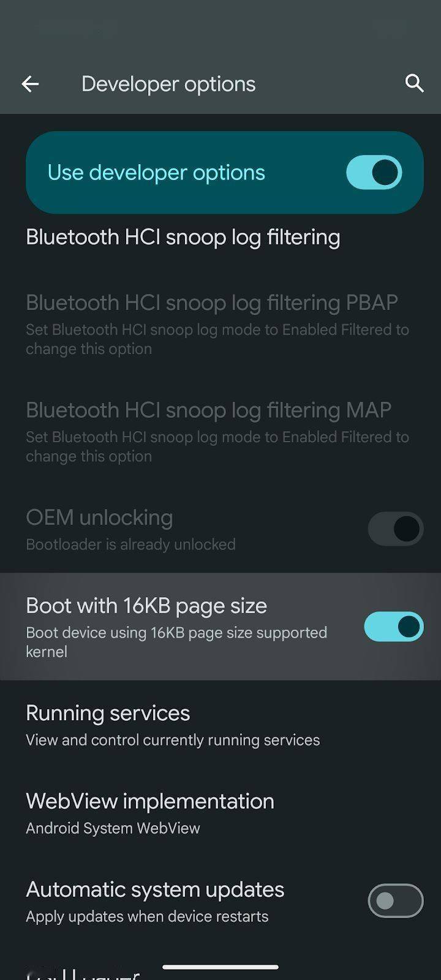Open Bluetooth HCI snoop log filtering
The image size is (441, 980).
pos(221,237)
